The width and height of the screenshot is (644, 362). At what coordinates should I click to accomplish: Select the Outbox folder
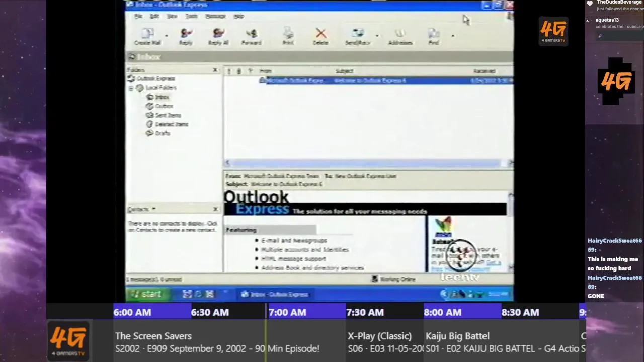(x=160, y=106)
